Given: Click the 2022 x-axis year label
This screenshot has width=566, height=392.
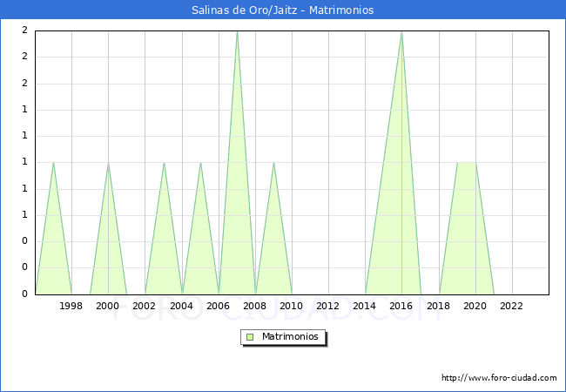Looking at the screenshot, I should tap(511, 306).
